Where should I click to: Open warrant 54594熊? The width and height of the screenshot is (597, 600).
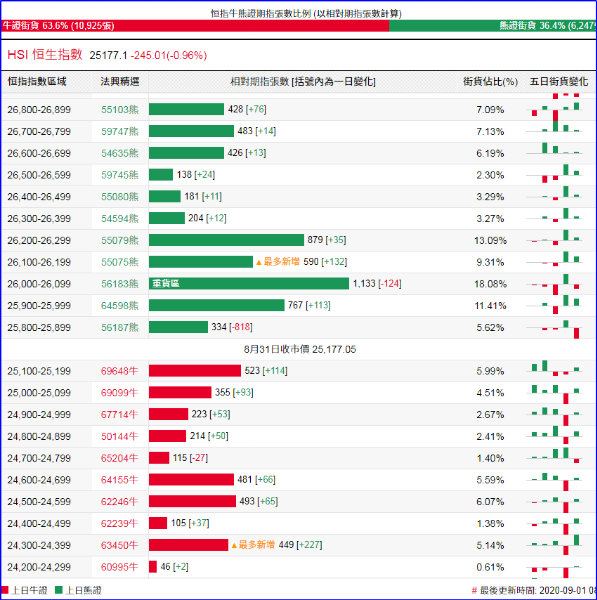pyautogui.click(x=120, y=219)
